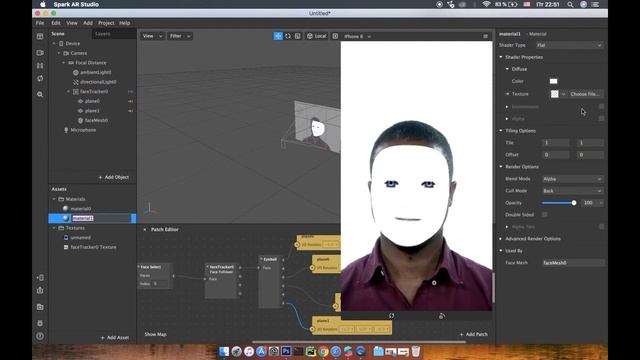Select the Microphone object
The height and width of the screenshot is (360, 640).
83,130
